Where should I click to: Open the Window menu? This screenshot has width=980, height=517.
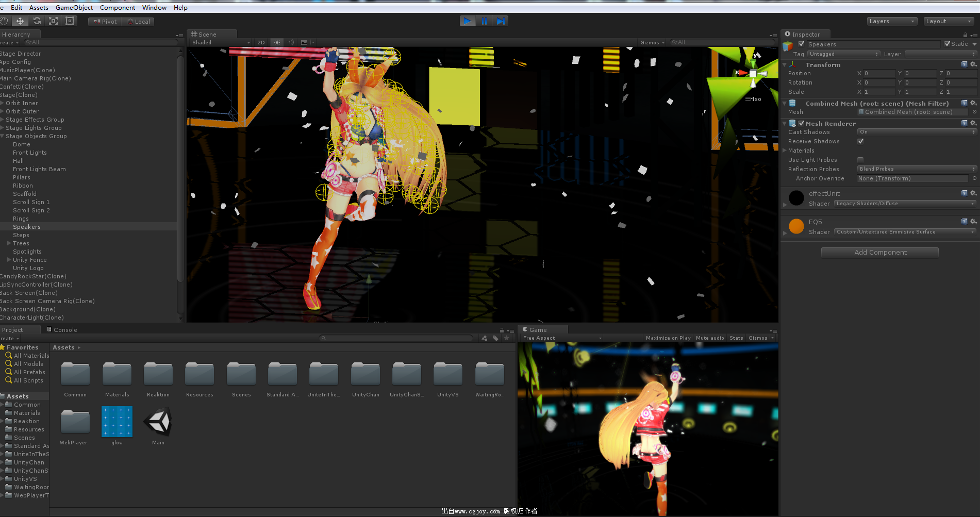pyautogui.click(x=154, y=8)
